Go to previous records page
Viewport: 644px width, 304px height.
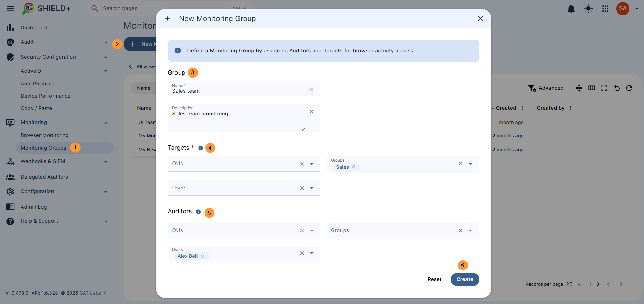[x=608, y=284]
